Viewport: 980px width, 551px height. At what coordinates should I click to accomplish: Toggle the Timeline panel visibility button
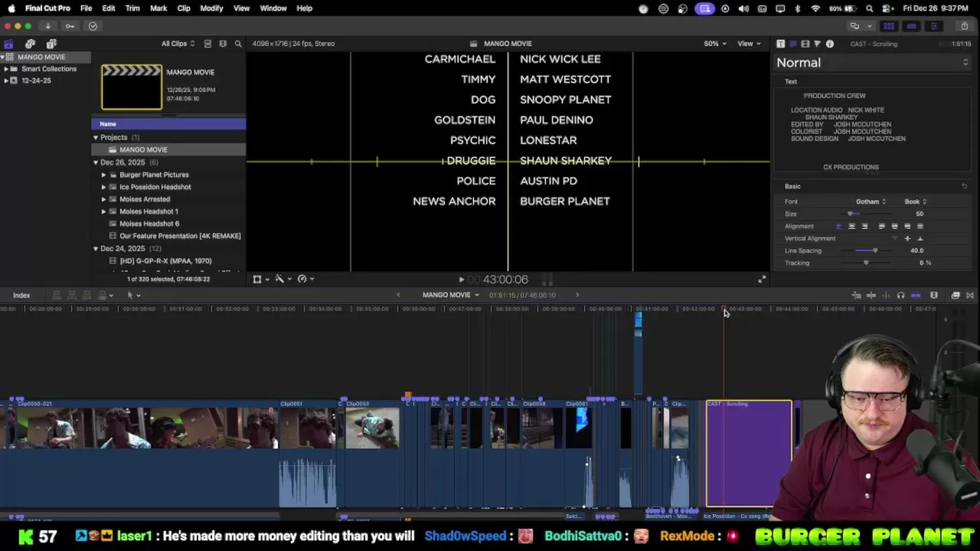click(x=911, y=26)
